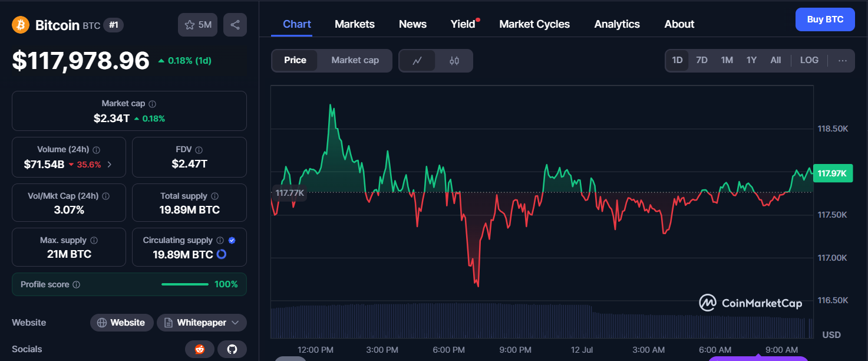Viewport: 868px width, 361px height.
Task: Click the $117,978.96 price text
Action: [x=81, y=61]
